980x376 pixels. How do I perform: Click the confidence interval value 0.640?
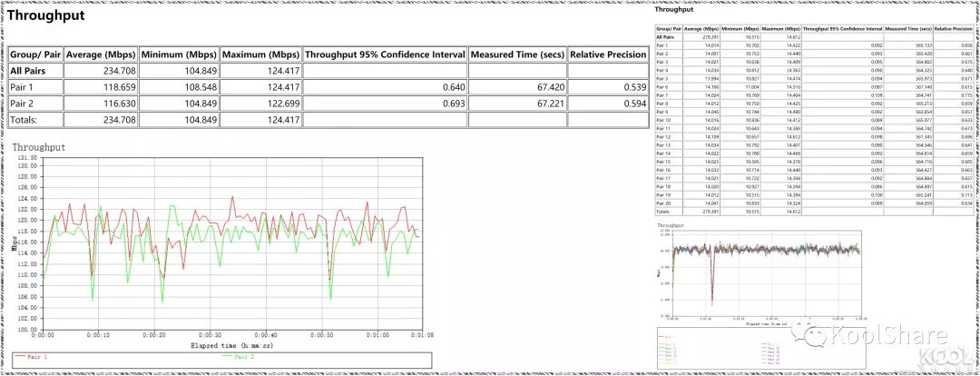(x=452, y=87)
